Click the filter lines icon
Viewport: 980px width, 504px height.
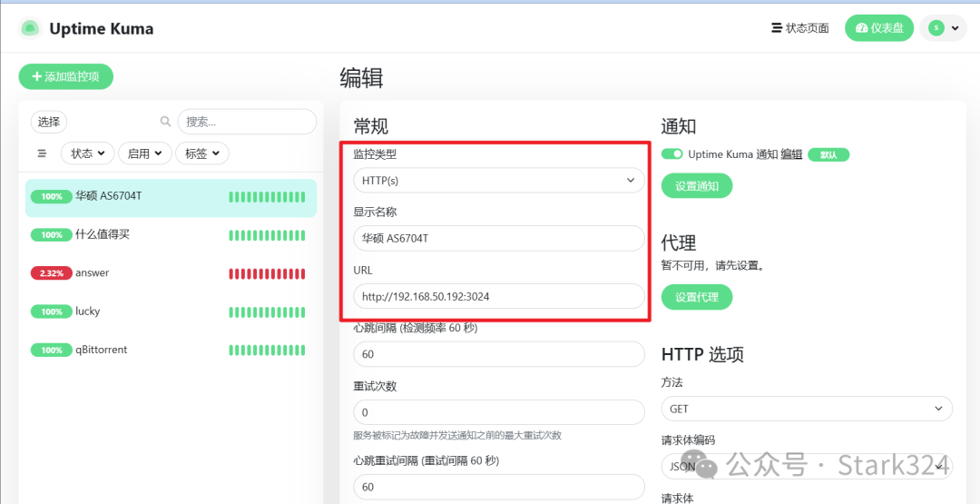pyautogui.click(x=42, y=153)
